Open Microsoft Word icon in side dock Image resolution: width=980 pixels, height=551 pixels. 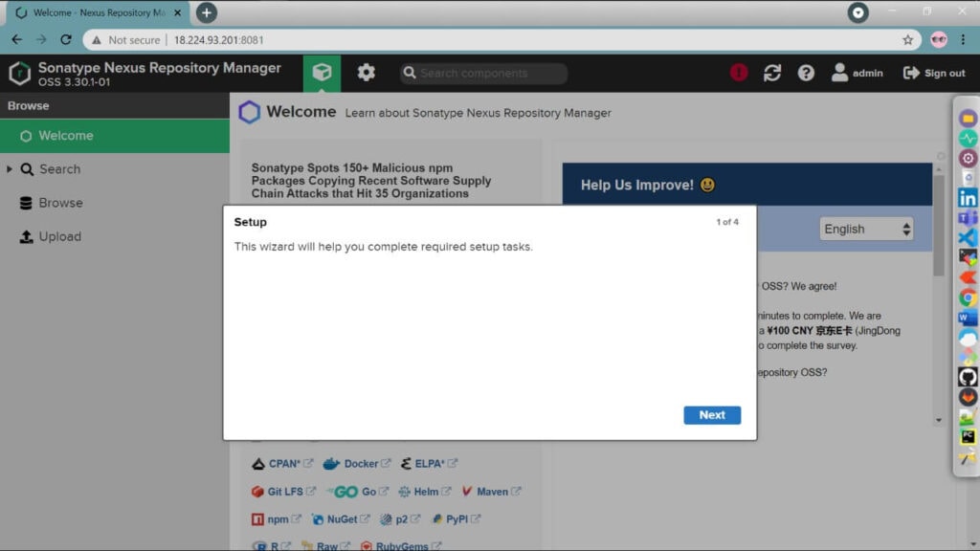(x=968, y=318)
